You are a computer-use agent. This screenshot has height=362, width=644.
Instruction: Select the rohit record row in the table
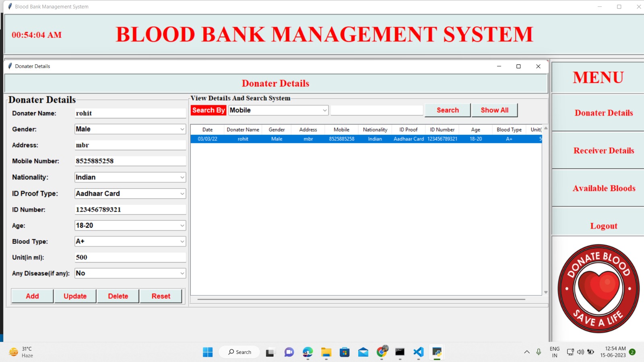pos(366,139)
